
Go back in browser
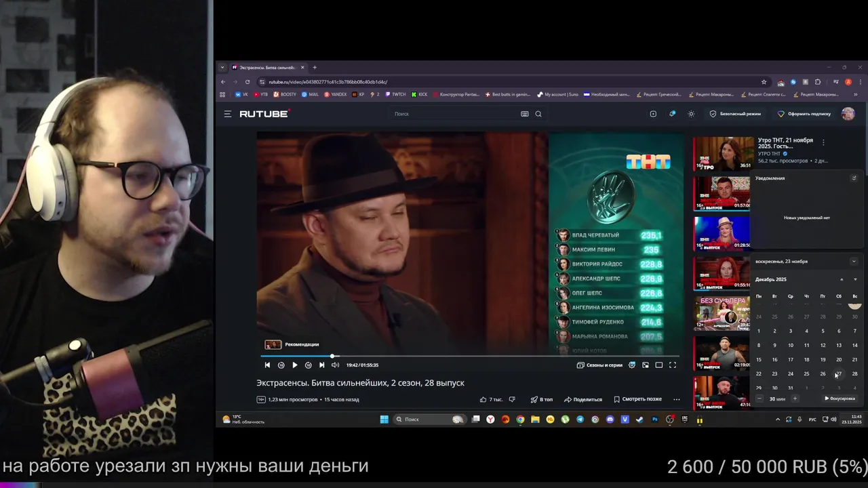[x=223, y=82]
